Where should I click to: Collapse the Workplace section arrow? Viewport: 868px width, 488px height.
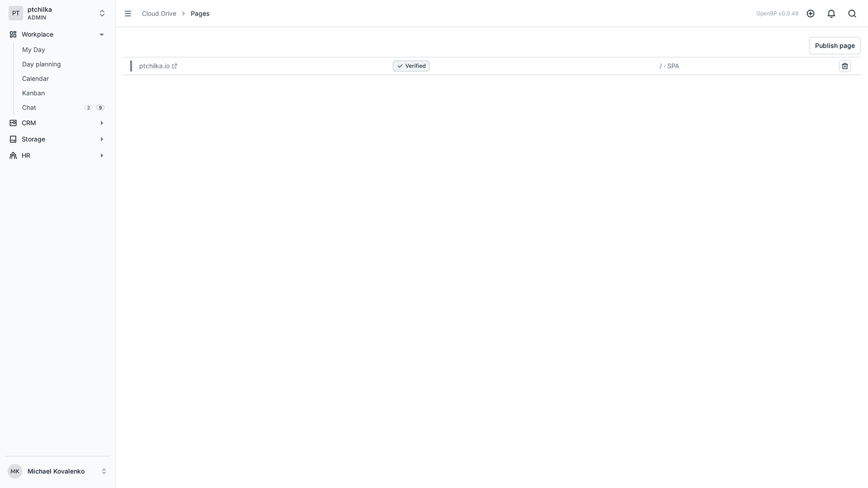(101, 35)
